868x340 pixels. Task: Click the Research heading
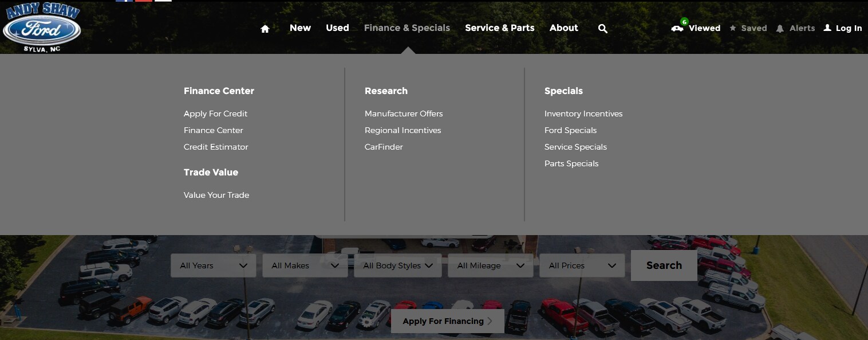click(x=386, y=91)
